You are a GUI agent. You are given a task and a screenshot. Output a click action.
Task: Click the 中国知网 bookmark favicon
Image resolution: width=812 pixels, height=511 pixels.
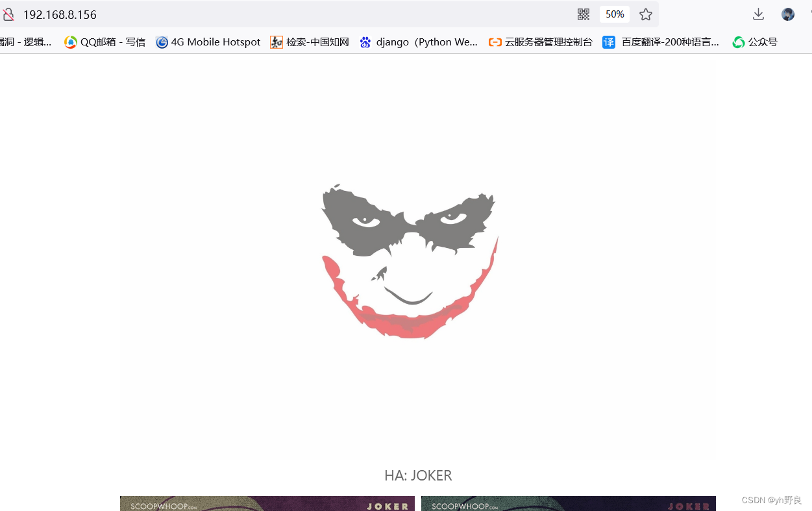pos(277,42)
